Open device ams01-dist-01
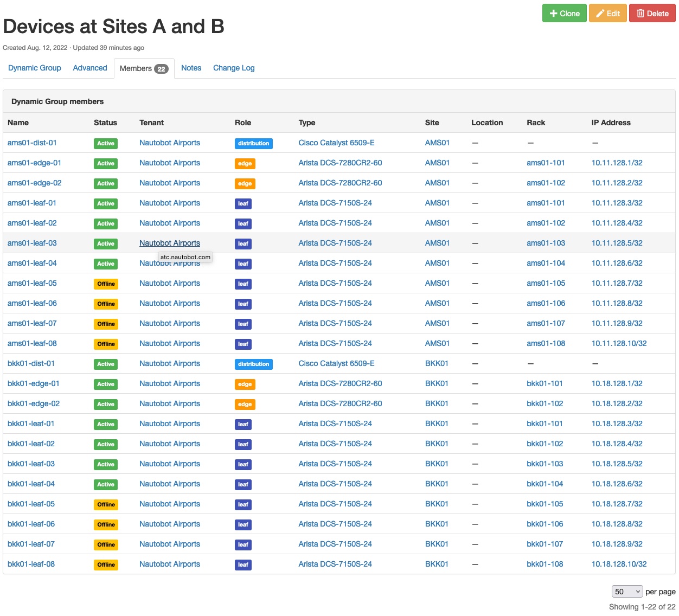 pyautogui.click(x=32, y=143)
